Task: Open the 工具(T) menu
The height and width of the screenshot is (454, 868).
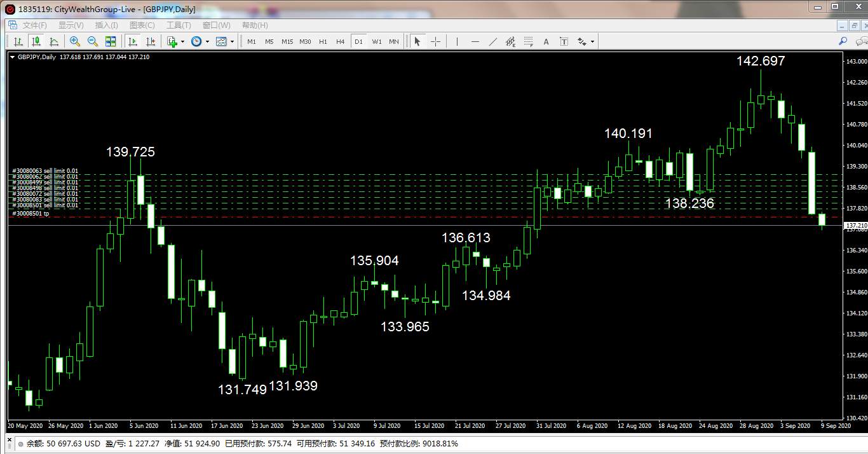Action: coord(179,25)
